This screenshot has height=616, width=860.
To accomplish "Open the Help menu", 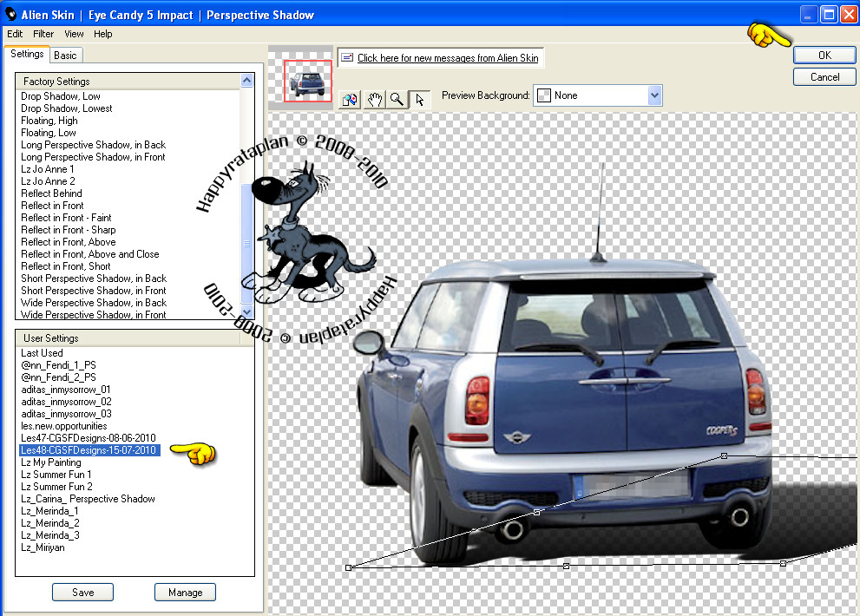I will [103, 34].
